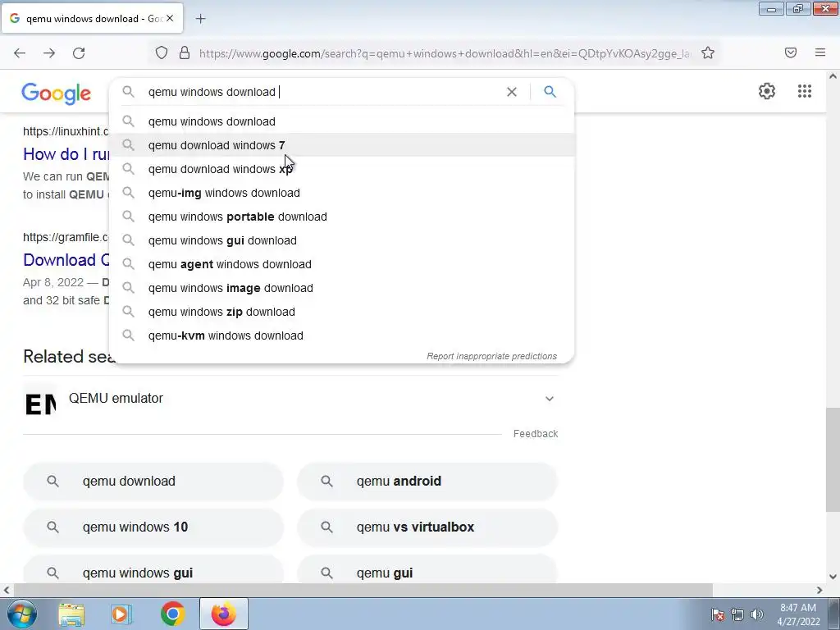The image size is (840, 630).
Task: Click the horizontal scrollbar left arrow
Action: 7,590
